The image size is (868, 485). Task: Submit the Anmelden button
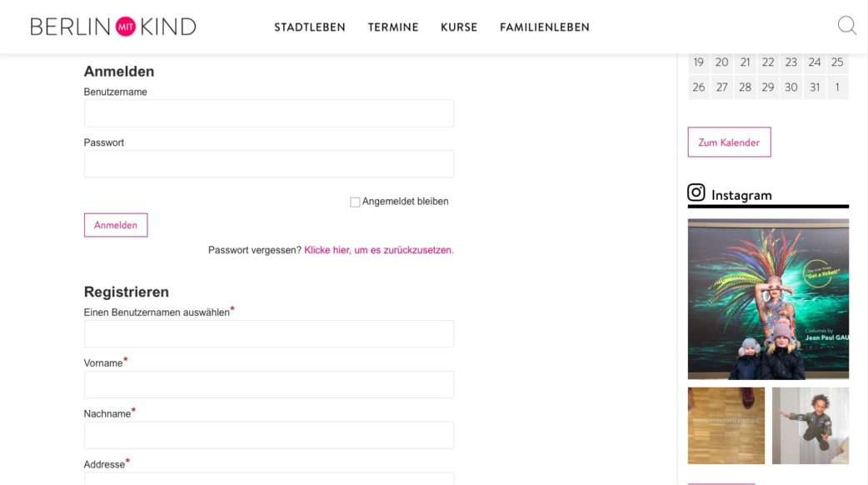pos(116,225)
